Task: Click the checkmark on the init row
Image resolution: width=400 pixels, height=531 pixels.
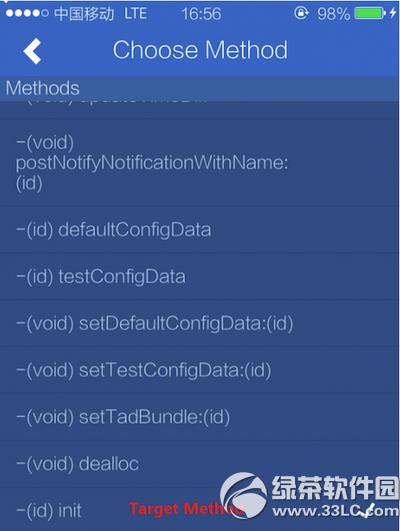Action: pyautogui.click(x=367, y=510)
